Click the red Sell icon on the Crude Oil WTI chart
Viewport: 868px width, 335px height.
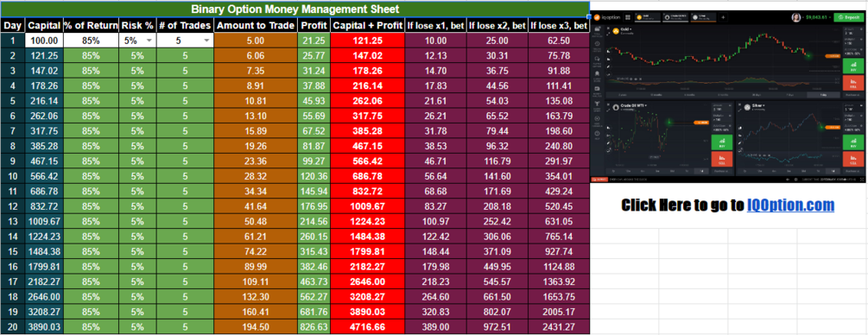(x=722, y=159)
